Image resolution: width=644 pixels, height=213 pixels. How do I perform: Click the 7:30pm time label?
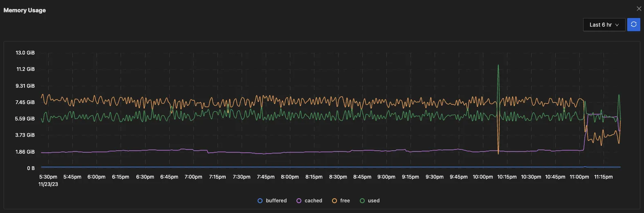[x=242, y=177]
